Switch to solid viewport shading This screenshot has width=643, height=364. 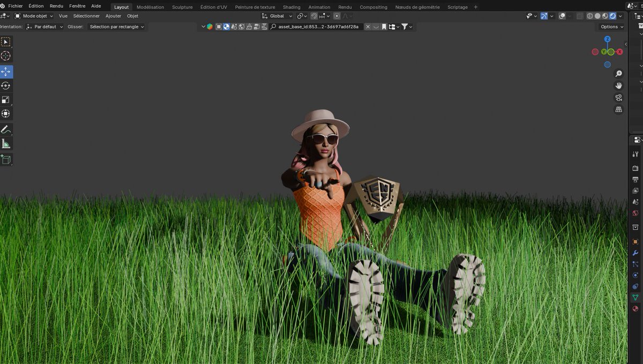point(597,16)
